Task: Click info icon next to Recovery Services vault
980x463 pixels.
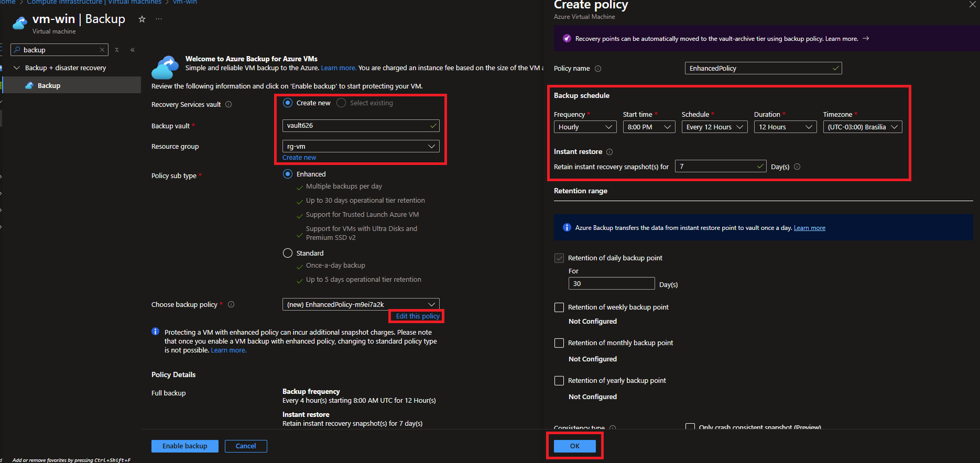Action: pyautogui.click(x=228, y=104)
